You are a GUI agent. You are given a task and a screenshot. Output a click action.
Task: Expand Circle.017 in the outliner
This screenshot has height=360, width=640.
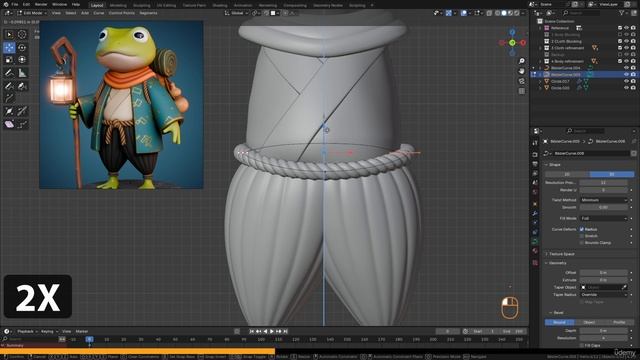click(x=540, y=81)
